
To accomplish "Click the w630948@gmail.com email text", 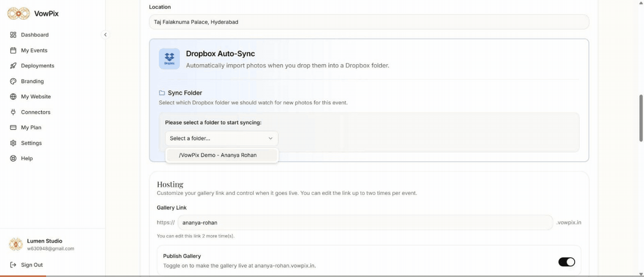I will 50,249.
